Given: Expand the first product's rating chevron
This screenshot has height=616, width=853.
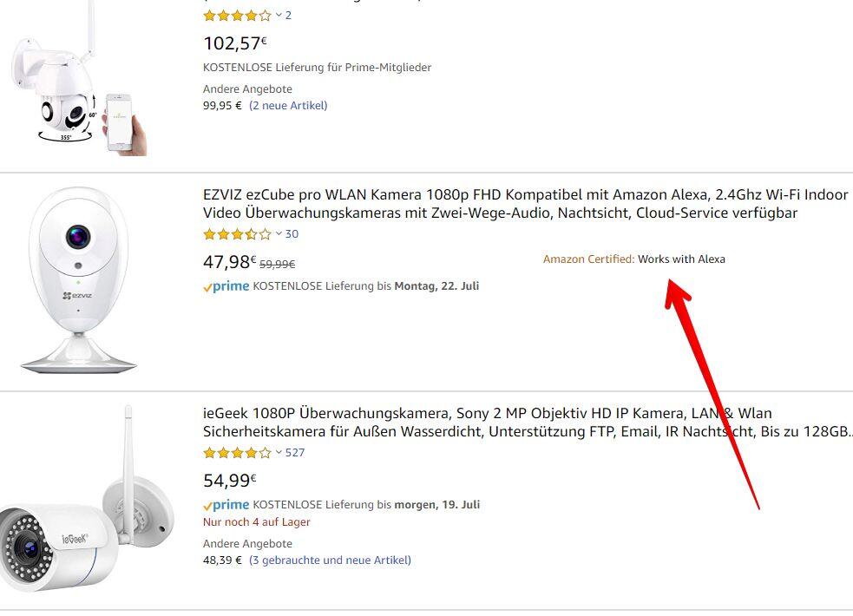Looking at the screenshot, I should [x=279, y=16].
